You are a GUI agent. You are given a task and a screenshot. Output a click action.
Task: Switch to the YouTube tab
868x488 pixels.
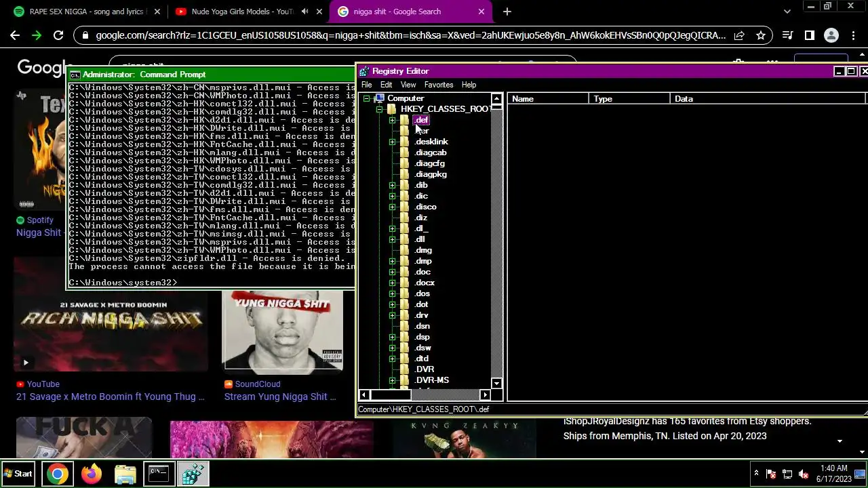pos(248,12)
